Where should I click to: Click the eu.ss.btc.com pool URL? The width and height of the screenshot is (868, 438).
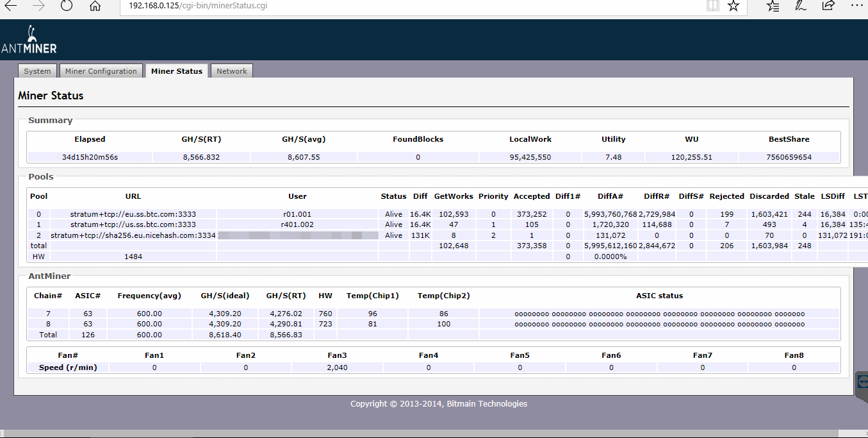pyautogui.click(x=133, y=214)
